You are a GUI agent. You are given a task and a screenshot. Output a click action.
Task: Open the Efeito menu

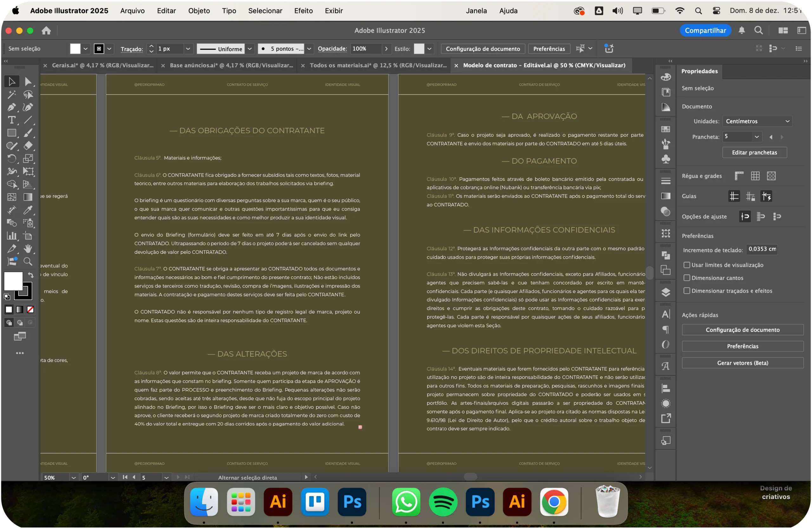pyautogui.click(x=303, y=10)
